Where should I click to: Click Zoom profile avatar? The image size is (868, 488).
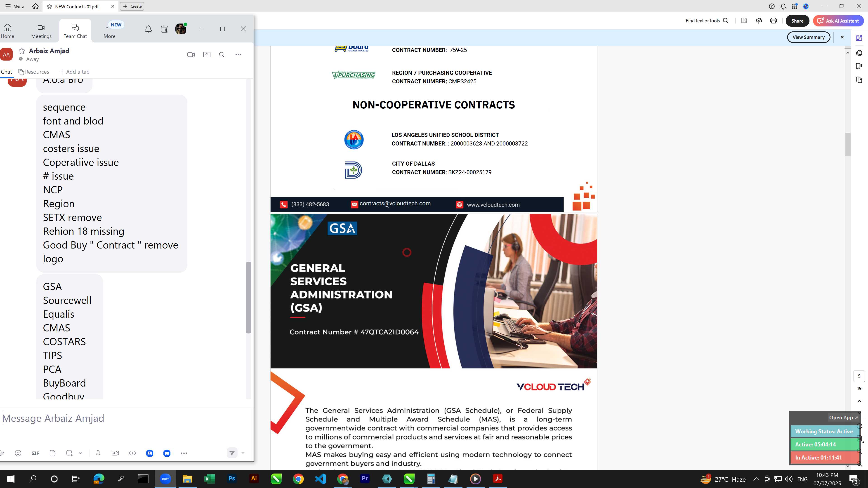point(181,29)
